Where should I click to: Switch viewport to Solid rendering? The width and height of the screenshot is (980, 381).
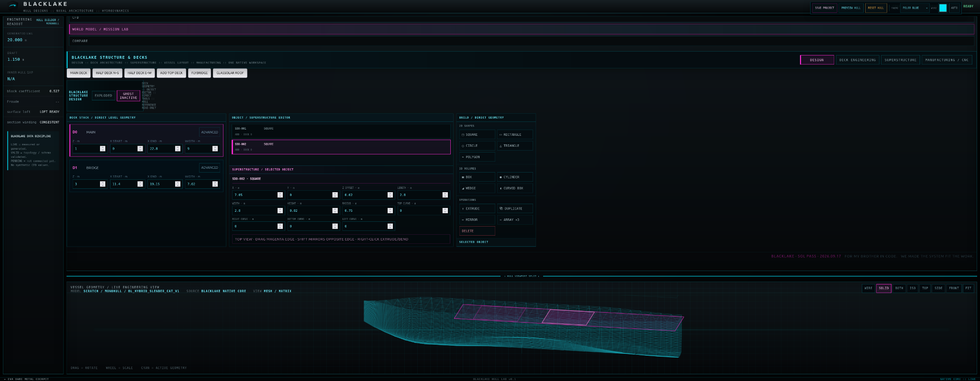[x=884, y=288]
